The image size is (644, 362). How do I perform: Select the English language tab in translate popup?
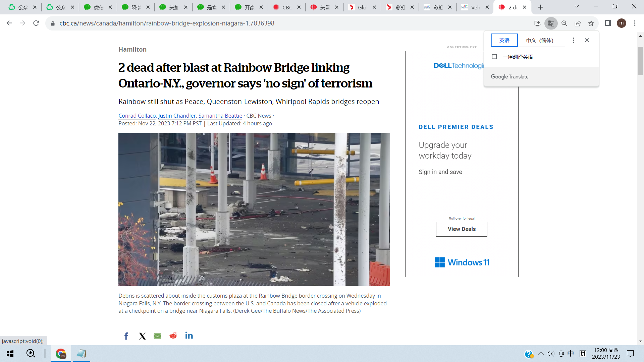click(504, 40)
